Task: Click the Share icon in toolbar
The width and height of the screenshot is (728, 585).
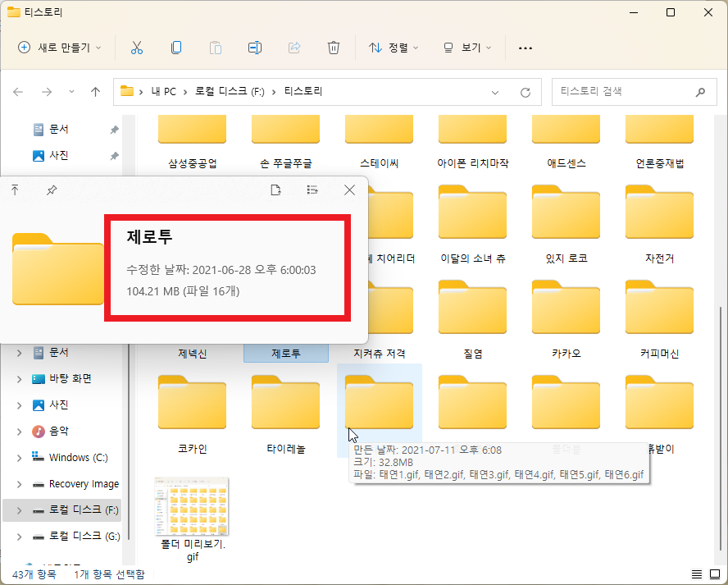Action: (x=294, y=48)
